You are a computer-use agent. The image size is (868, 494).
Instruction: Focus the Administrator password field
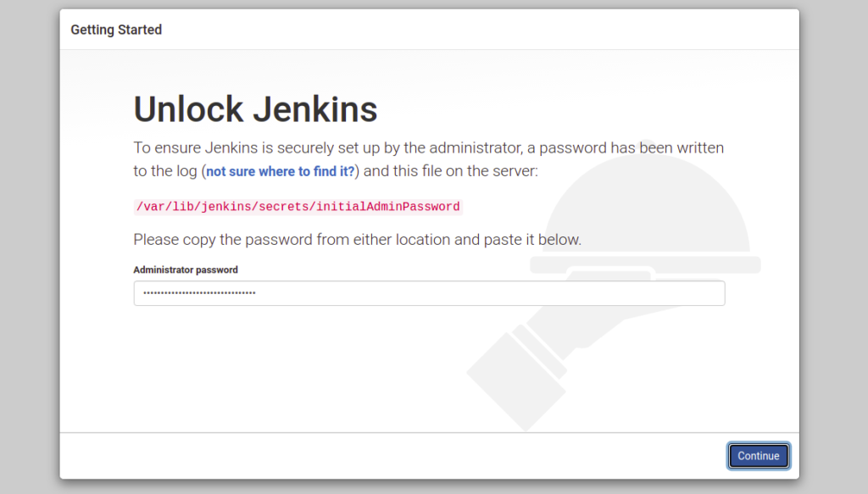pos(429,293)
